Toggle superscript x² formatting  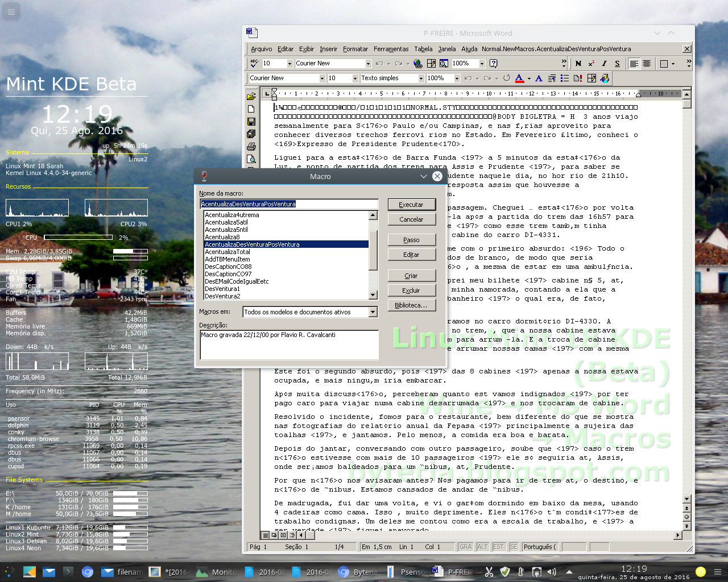point(591,63)
